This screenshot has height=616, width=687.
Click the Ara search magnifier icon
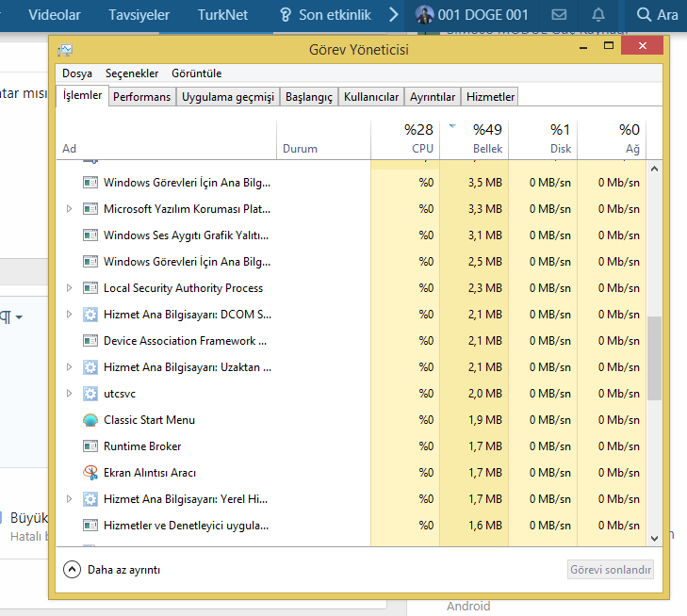point(644,14)
